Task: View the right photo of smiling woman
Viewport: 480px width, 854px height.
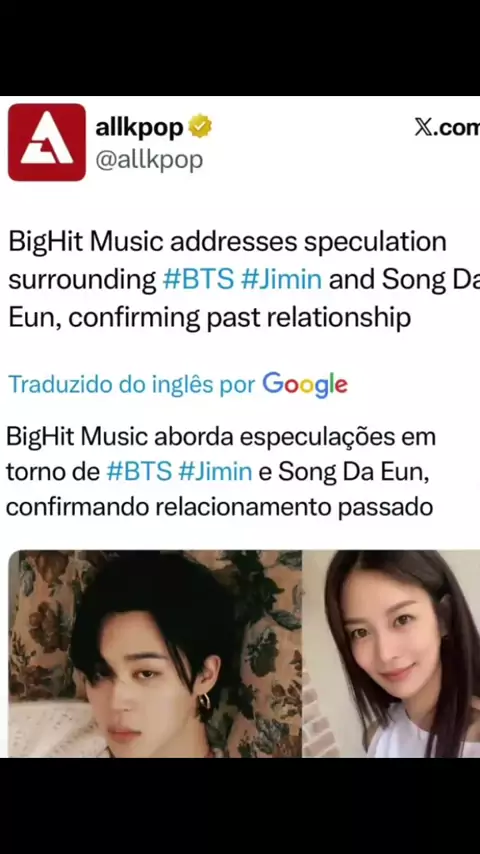Action: point(391,654)
